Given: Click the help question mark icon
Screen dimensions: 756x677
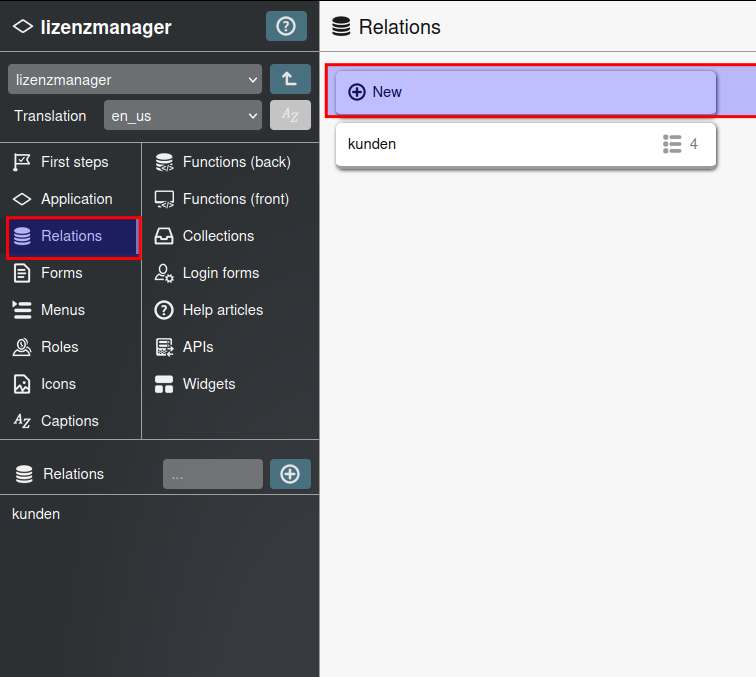Looking at the screenshot, I should 286,27.
